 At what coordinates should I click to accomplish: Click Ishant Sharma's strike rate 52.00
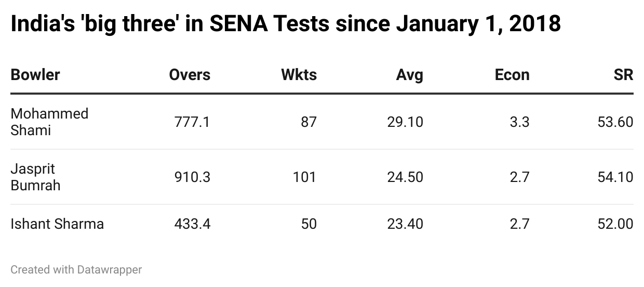click(615, 224)
